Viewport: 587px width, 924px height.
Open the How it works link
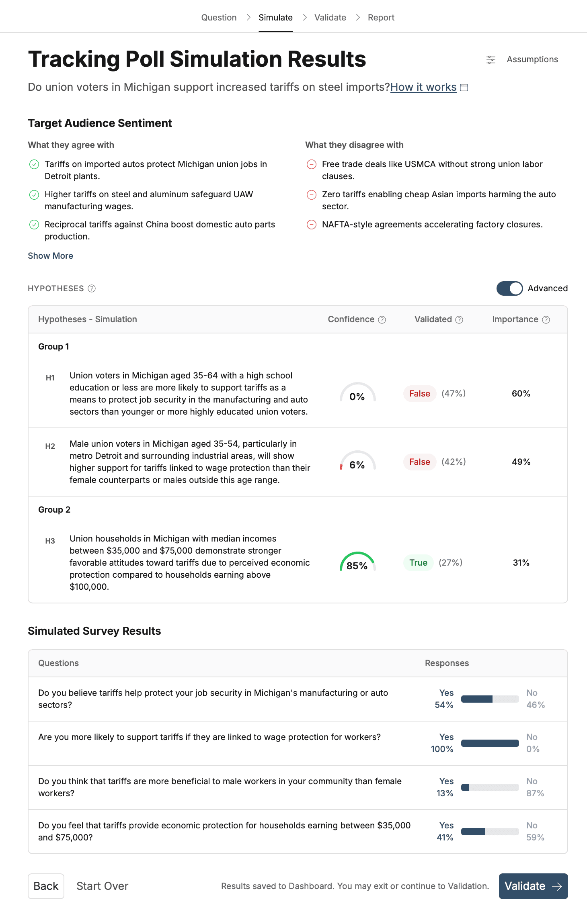(x=423, y=87)
